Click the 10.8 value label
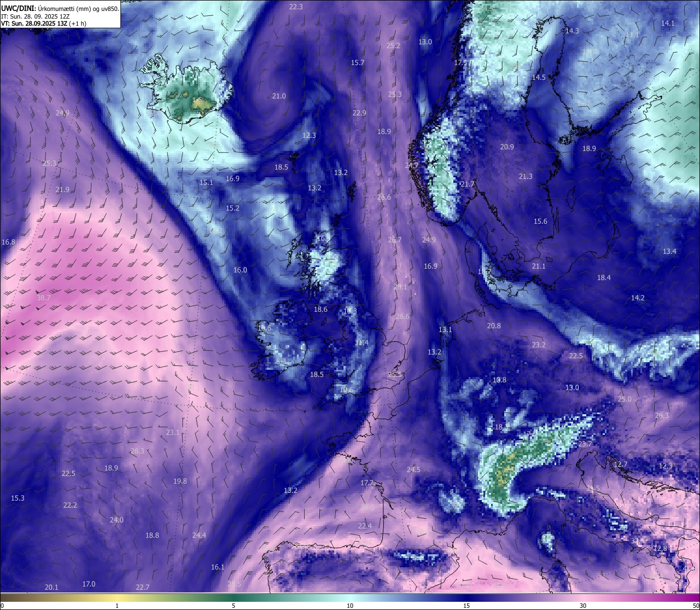 499,380
